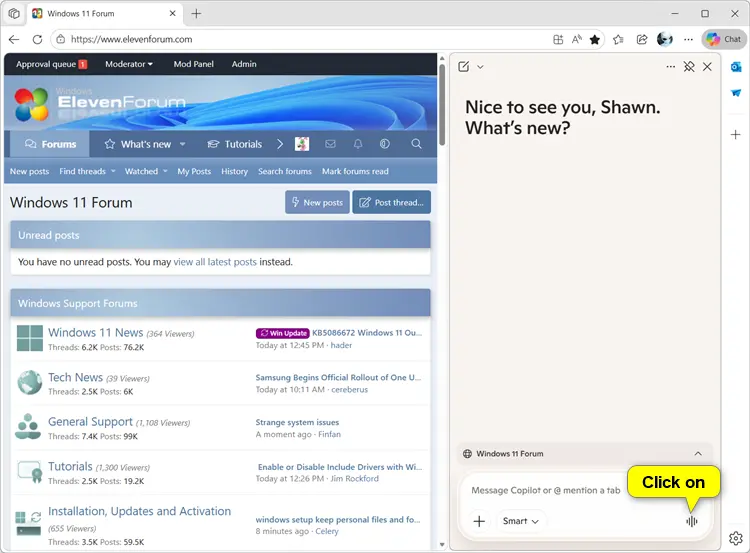The image size is (750, 553).
Task: Refresh the current page
Action: tap(37, 39)
